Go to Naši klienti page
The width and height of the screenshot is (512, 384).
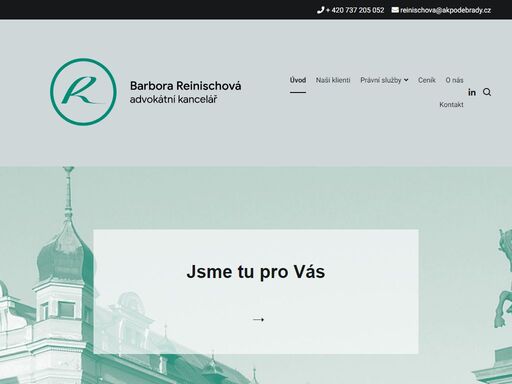tap(333, 80)
